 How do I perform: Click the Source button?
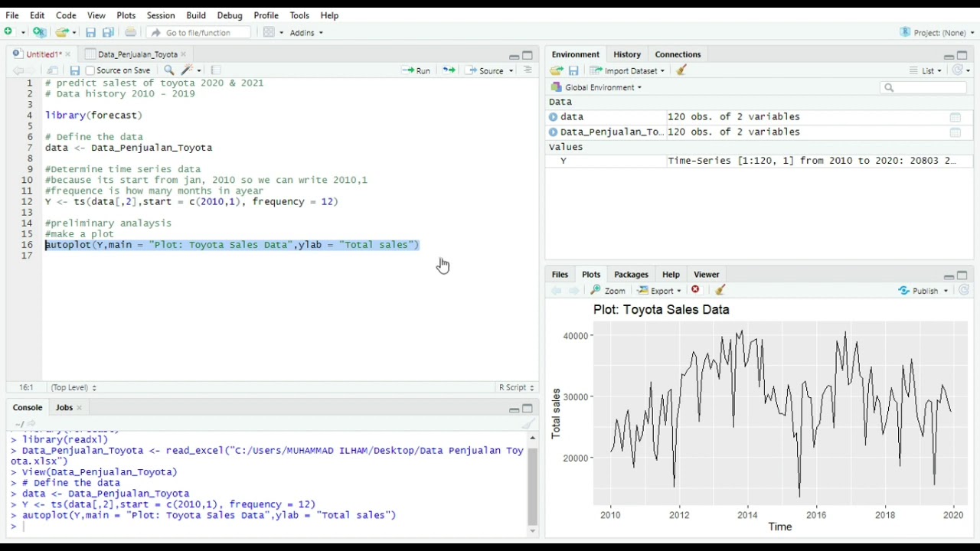coord(484,70)
